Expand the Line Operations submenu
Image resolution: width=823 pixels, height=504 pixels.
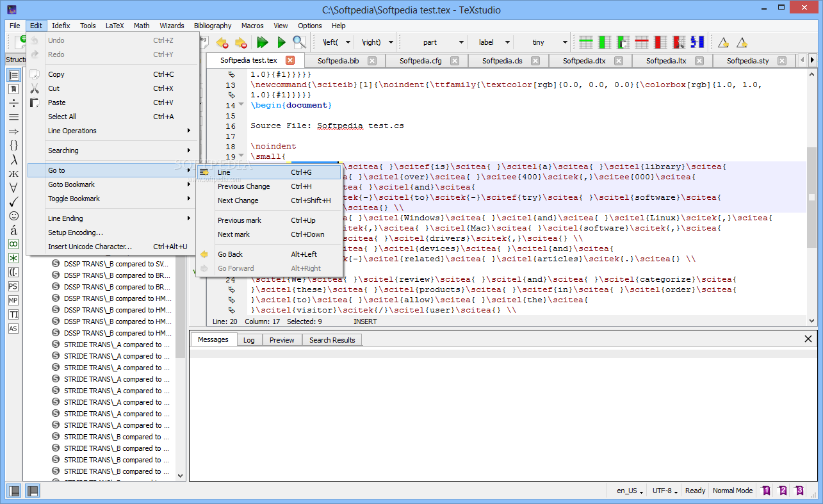click(x=111, y=131)
